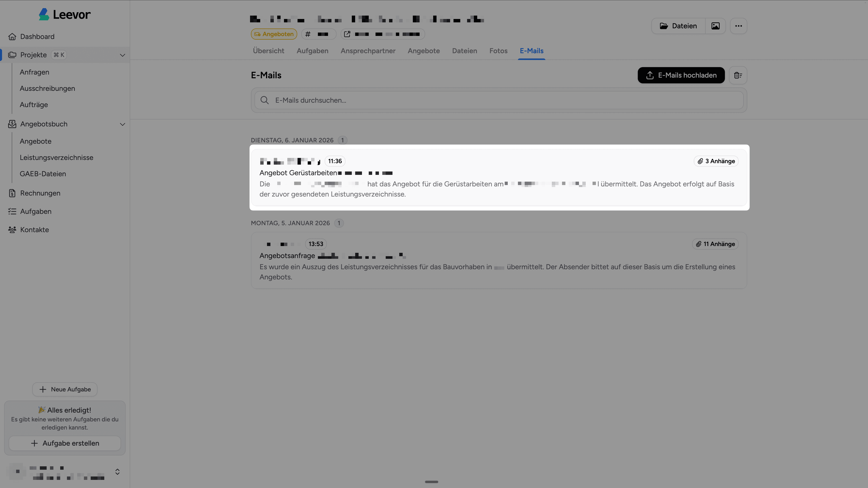The width and height of the screenshot is (868, 488).
Task: Click the delete emails trash icon
Action: coord(738,75)
